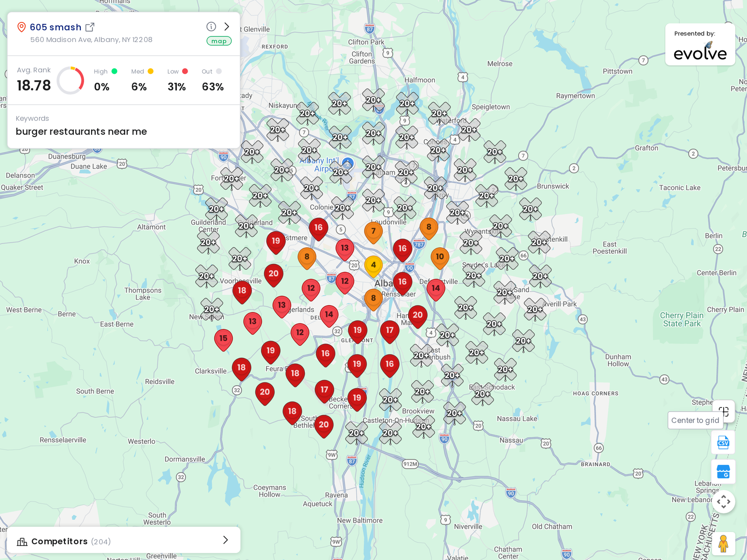Activate the map pan control
The width and height of the screenshot is (747, 560).
(724, 502)
